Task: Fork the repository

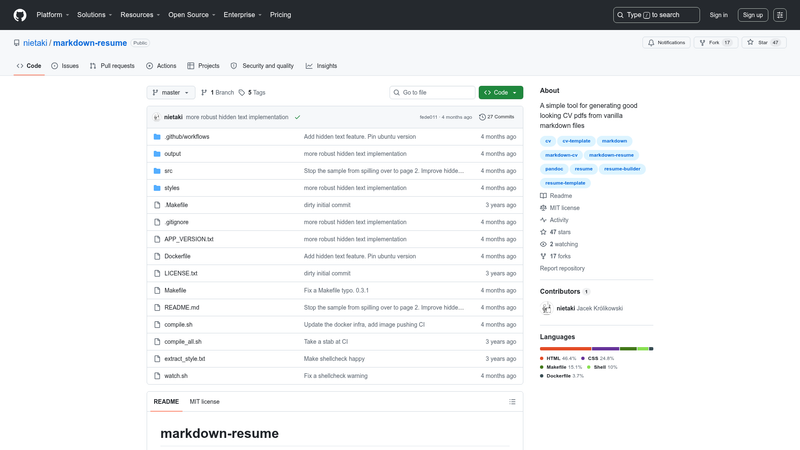Action: point(716,42)
